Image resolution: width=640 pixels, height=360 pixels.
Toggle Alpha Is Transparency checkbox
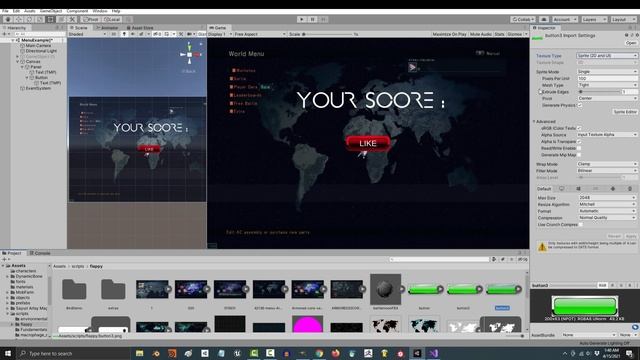click(x=579, y=142)
